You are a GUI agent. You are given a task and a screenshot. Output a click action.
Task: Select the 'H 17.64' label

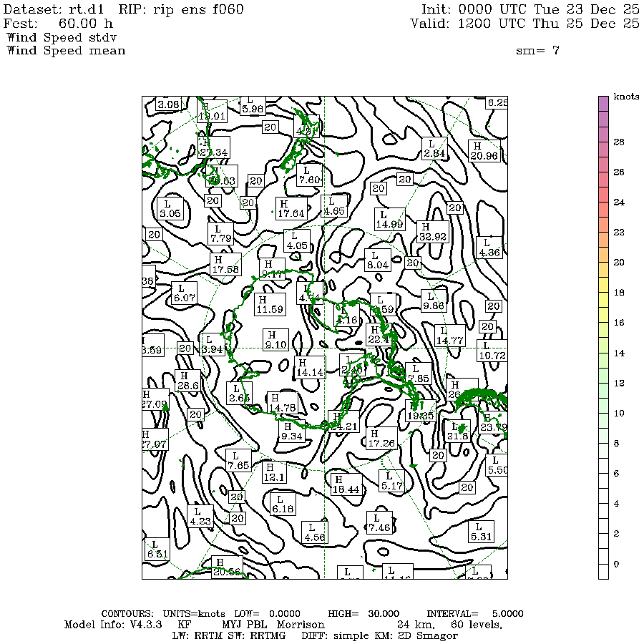click(291, 209)
